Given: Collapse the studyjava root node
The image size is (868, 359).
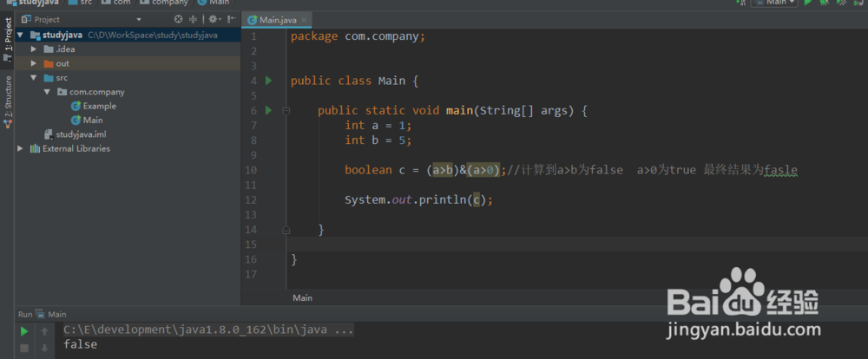Looking at the screenshot, I should coord(21,35).
